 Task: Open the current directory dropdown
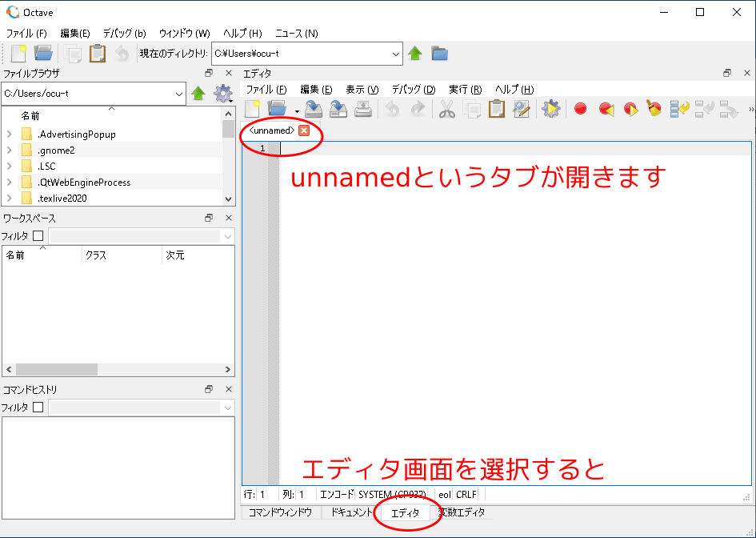coord(396,54)
